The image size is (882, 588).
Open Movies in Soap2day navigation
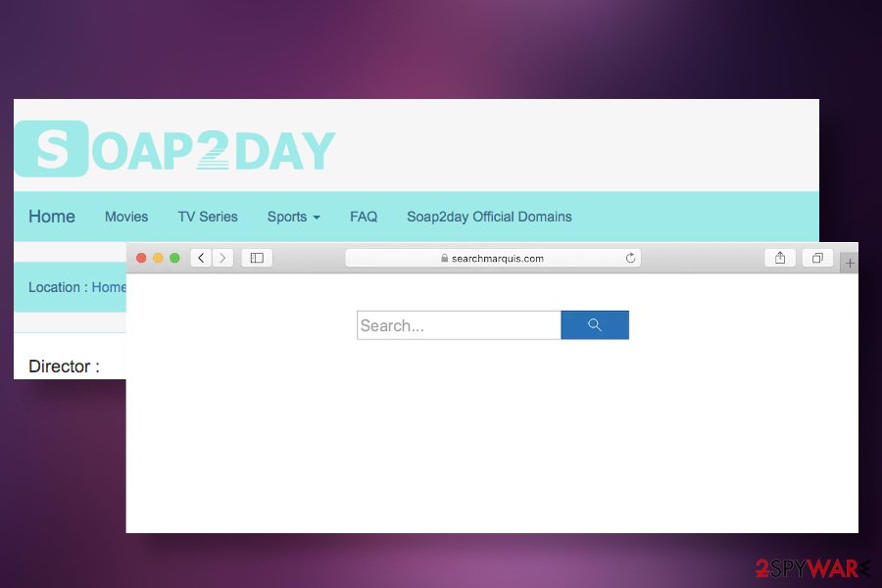(126, 217)
